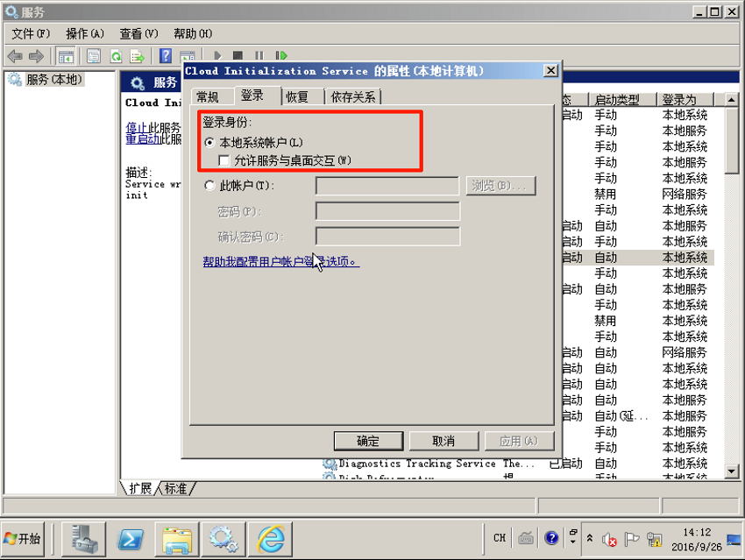Enable 允许服务与桌面交互 checkbox

coord(223,160)
